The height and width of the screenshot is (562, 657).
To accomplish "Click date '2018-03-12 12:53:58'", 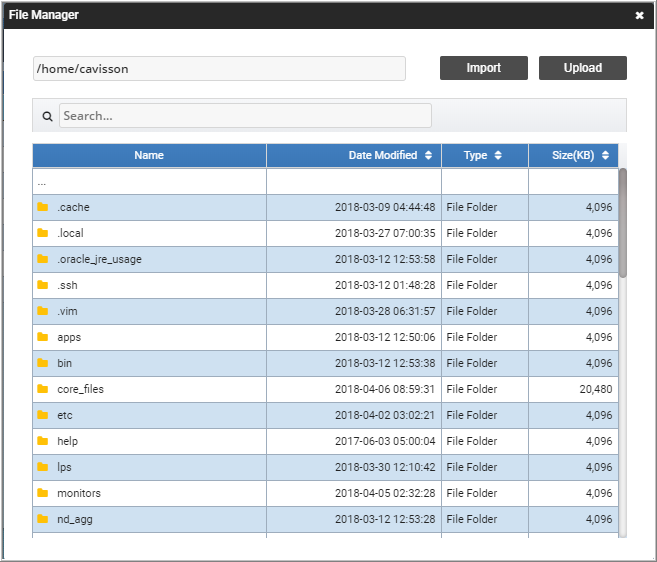I will [385, 259].
